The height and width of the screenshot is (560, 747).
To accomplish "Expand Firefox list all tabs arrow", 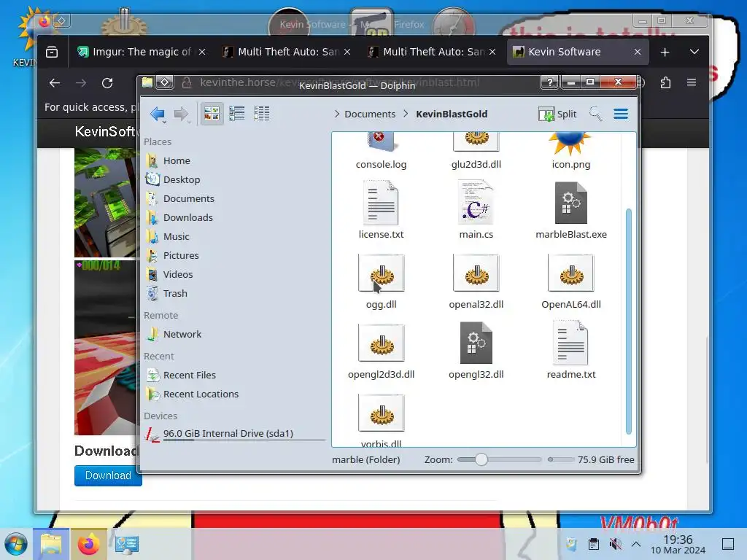I will point(694,52).
